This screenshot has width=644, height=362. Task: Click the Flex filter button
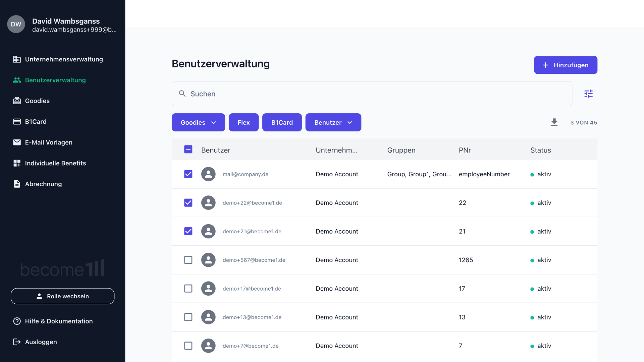click(244, 122)
